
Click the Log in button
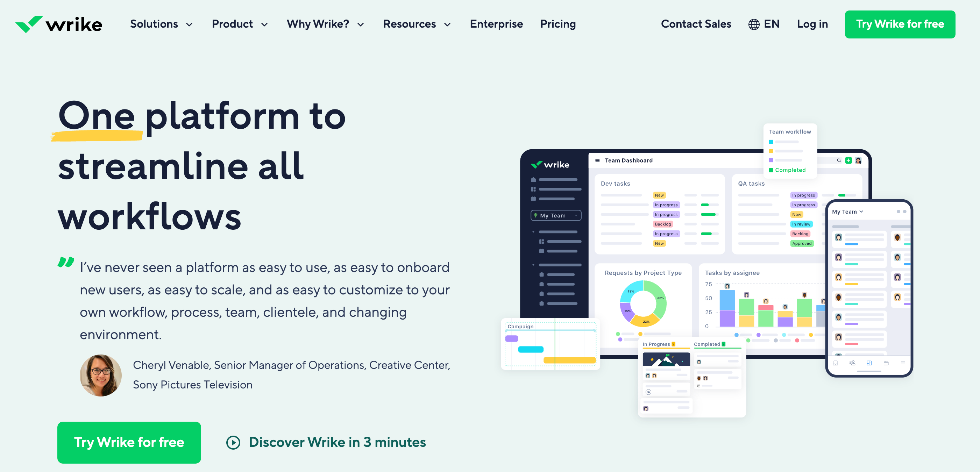point(811,24)
